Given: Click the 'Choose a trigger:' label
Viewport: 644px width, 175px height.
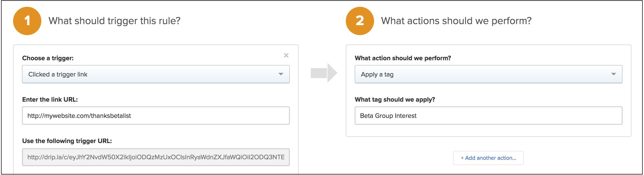Looking at the screenshot, I should tap(48, 58).
